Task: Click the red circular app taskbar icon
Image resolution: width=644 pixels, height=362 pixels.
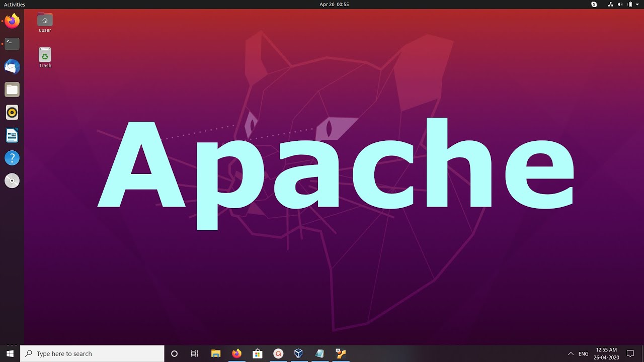Action: (x=278, y=353)
